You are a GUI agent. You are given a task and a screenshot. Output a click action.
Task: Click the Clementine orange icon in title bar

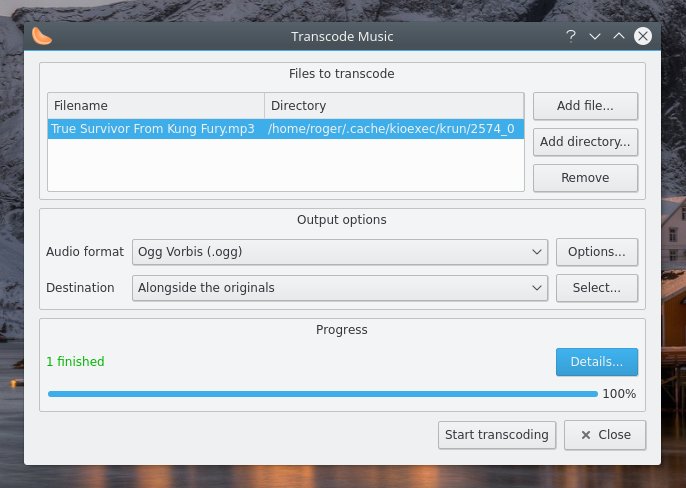42,36
